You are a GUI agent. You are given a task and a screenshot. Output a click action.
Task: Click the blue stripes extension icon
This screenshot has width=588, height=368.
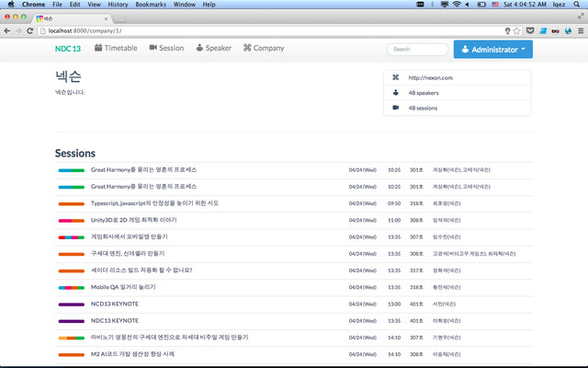tap(543, 30)
